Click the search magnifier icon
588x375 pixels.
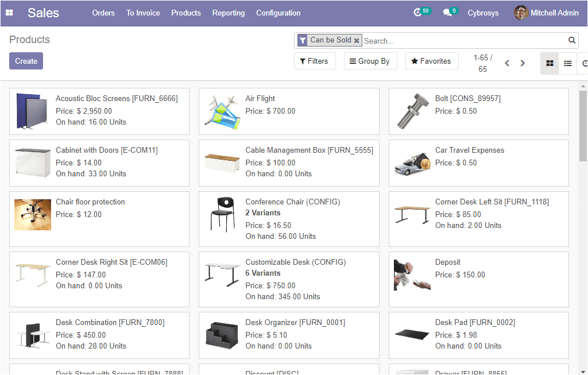[571, 41]
